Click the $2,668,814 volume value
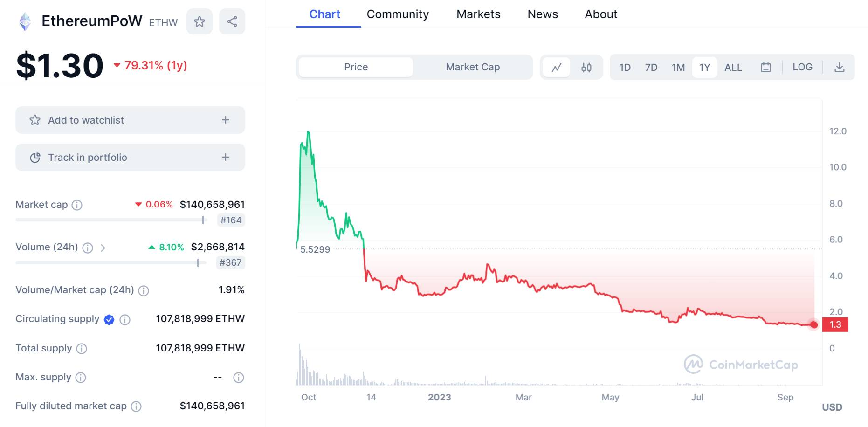The height and width of the screenshot is (427, 868). (x=218, y=247)
